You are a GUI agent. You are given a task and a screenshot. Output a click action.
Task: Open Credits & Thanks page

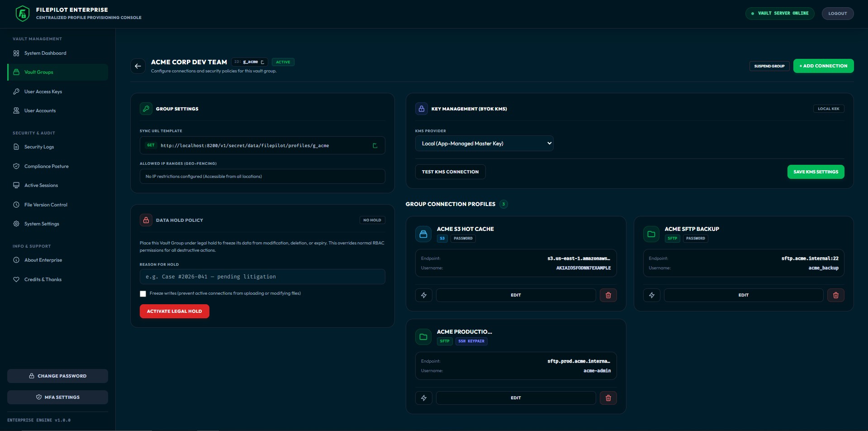point(57,279)
